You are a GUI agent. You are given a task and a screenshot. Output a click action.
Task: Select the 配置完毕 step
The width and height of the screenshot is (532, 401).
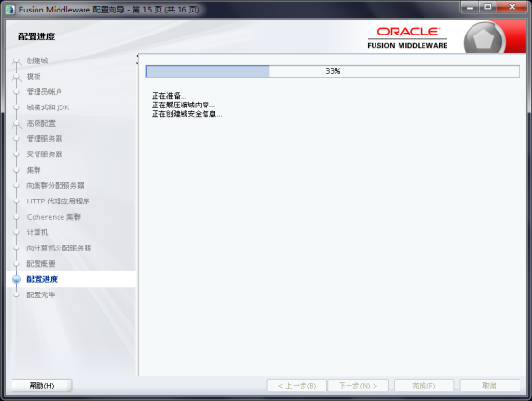[40, 295]
